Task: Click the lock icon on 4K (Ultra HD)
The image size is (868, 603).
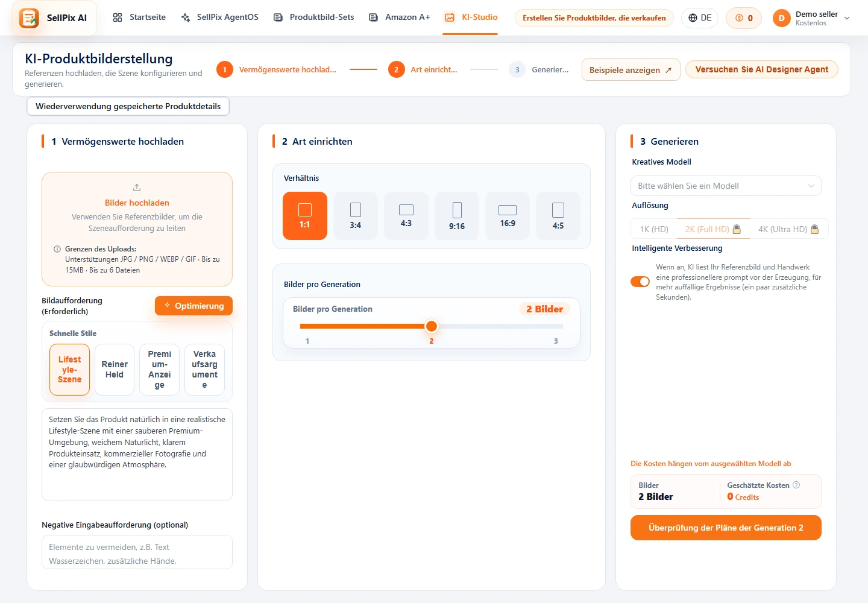Action: pos(815,229)
